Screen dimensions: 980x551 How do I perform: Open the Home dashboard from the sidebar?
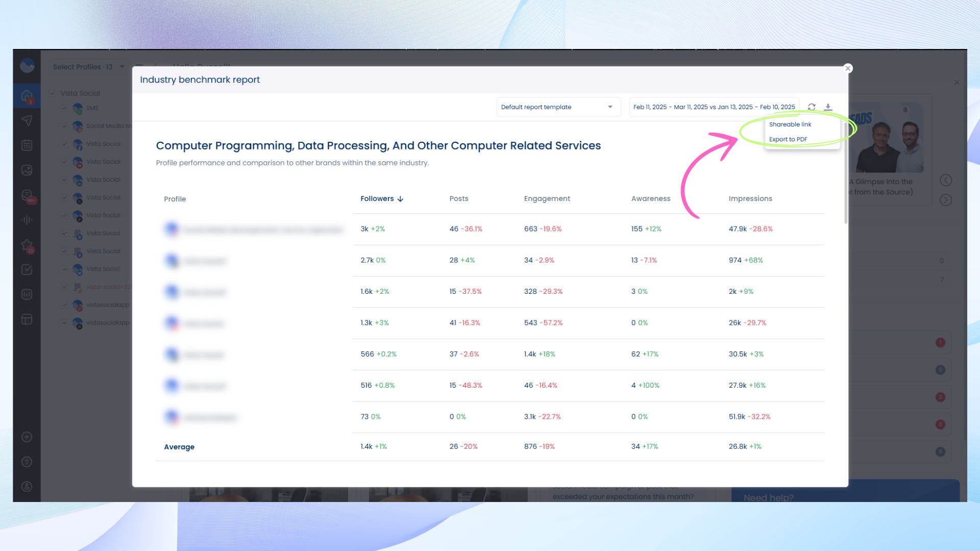27,95
